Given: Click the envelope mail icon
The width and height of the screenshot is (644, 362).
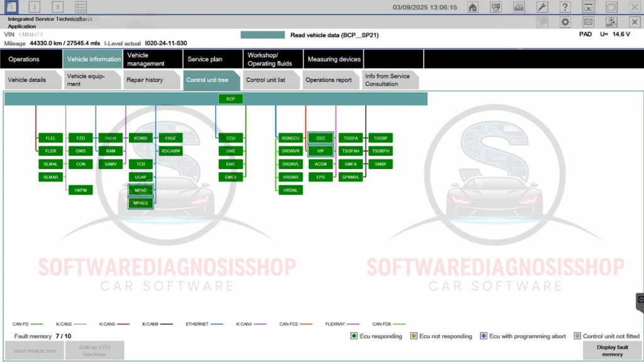Looking at the screenshot, I should (588, 22).
